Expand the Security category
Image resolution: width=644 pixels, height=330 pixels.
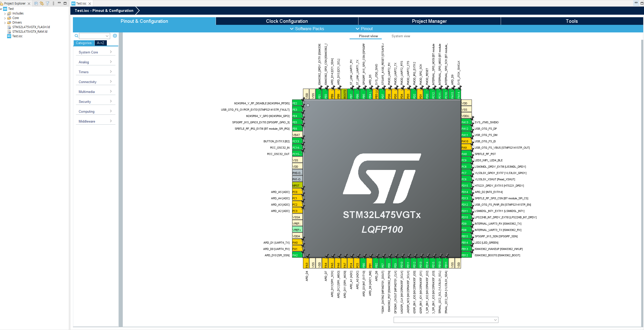coord(95,102)
